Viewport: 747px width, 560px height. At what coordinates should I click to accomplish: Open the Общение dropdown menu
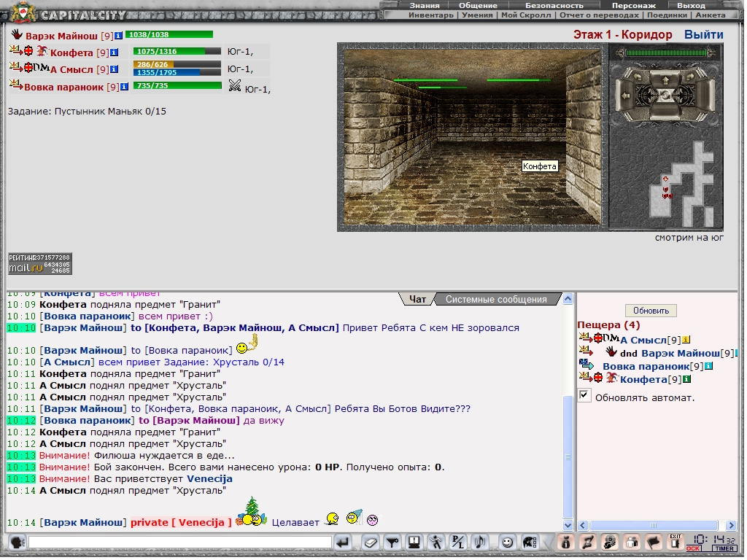pyautogui.click(x=478, y=5)
